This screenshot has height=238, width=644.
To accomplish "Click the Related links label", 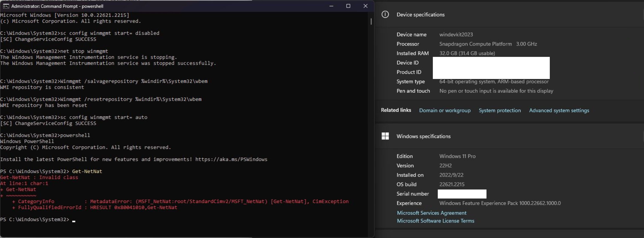I will [x=396, y=110].
